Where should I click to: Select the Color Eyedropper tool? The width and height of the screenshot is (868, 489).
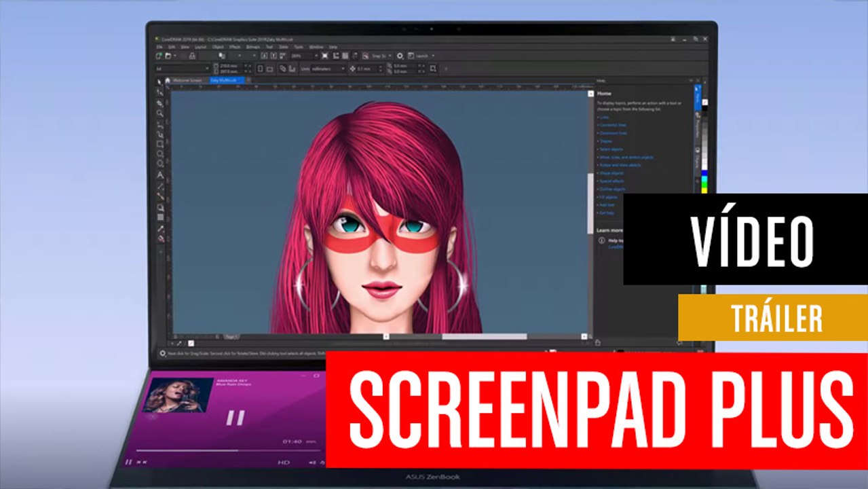160,229
